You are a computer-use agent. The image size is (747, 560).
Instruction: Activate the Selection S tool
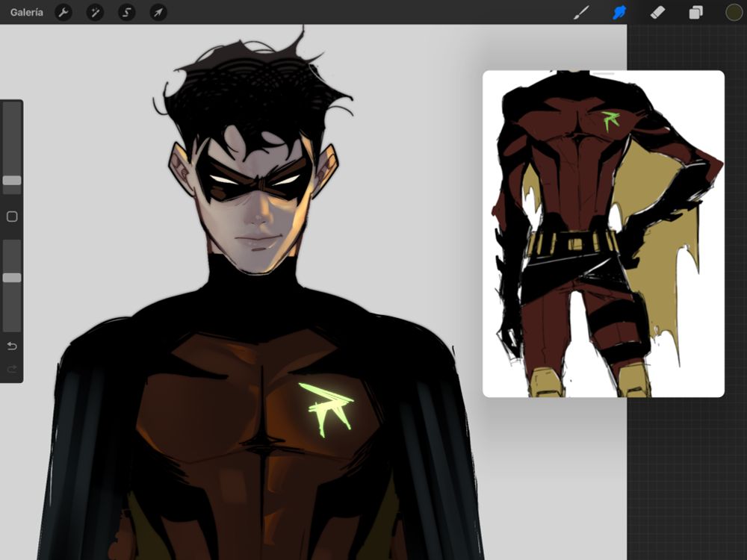pyautogui.click(x=127, y=13)
